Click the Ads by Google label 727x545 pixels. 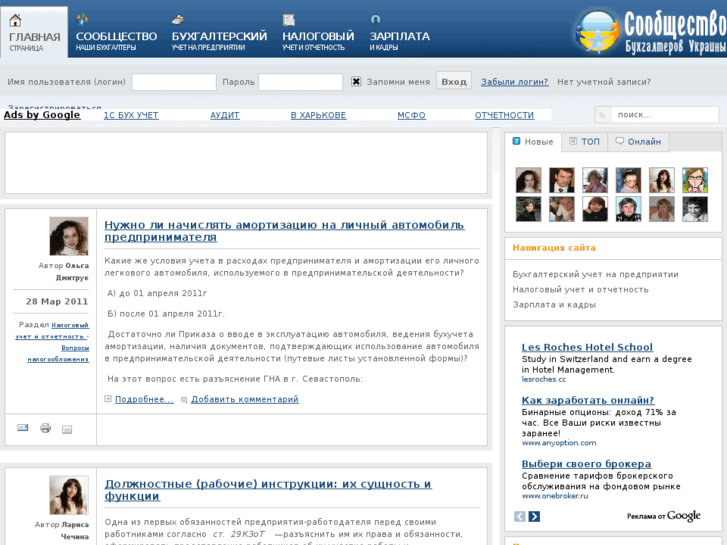click(42, 115)
